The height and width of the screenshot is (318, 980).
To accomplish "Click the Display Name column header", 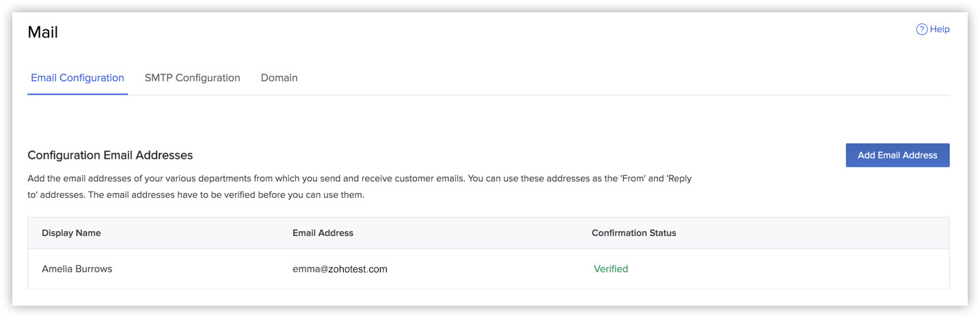I will point(71,233).
